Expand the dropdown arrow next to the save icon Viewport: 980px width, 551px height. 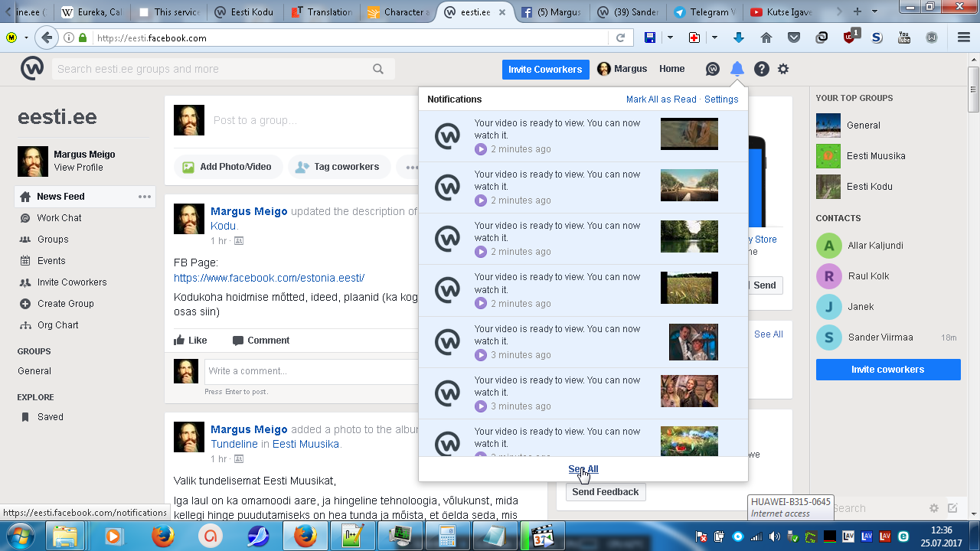[670, 37]
